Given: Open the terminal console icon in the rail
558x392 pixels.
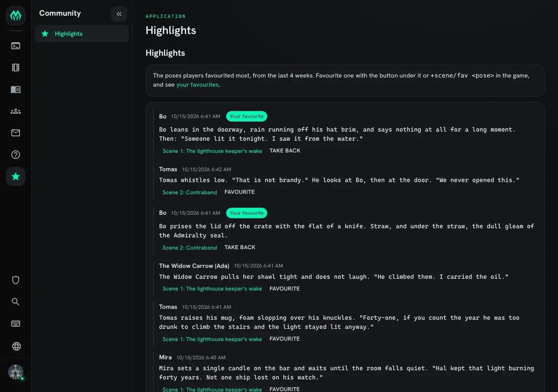Looking at the screenshot, I should tap(16, 46).
